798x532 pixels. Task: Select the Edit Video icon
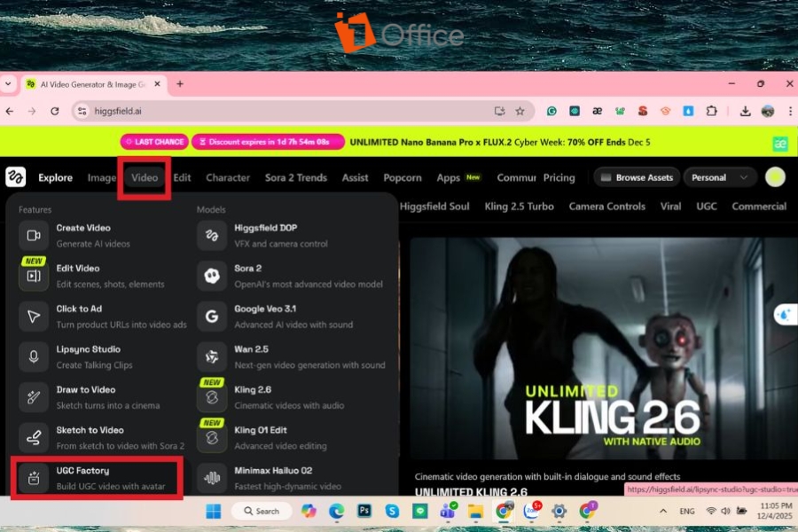coord(34,276)
